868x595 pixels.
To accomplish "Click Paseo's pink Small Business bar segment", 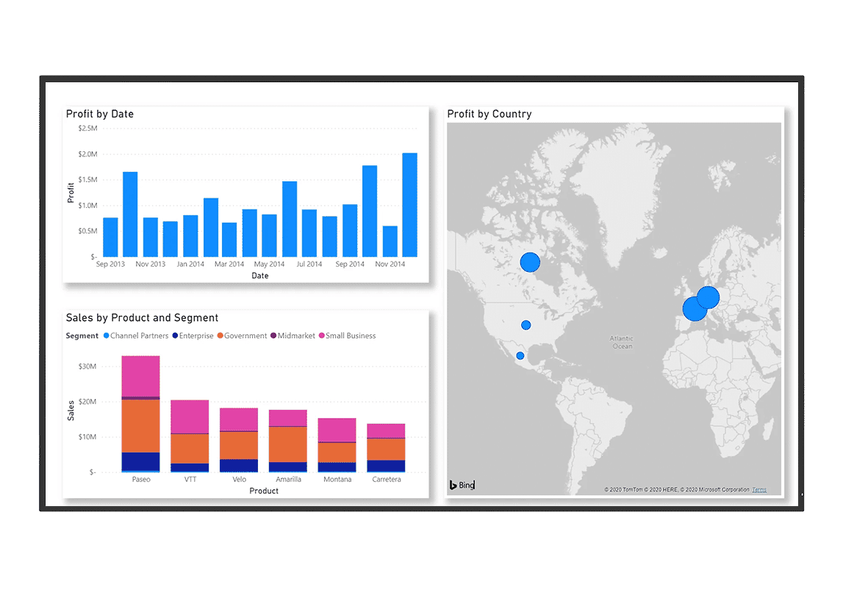I will (140, 375).
